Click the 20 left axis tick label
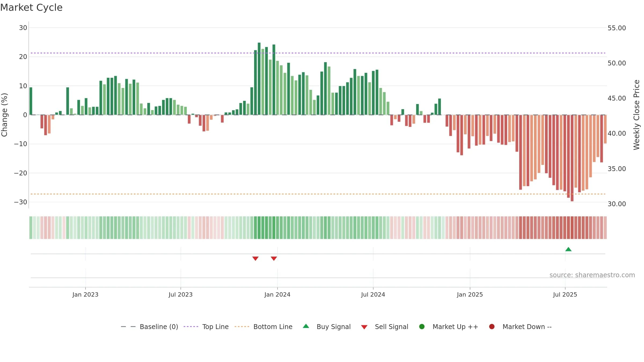Image resolution: width=644 pixels, height=362 pixels. 23,57
